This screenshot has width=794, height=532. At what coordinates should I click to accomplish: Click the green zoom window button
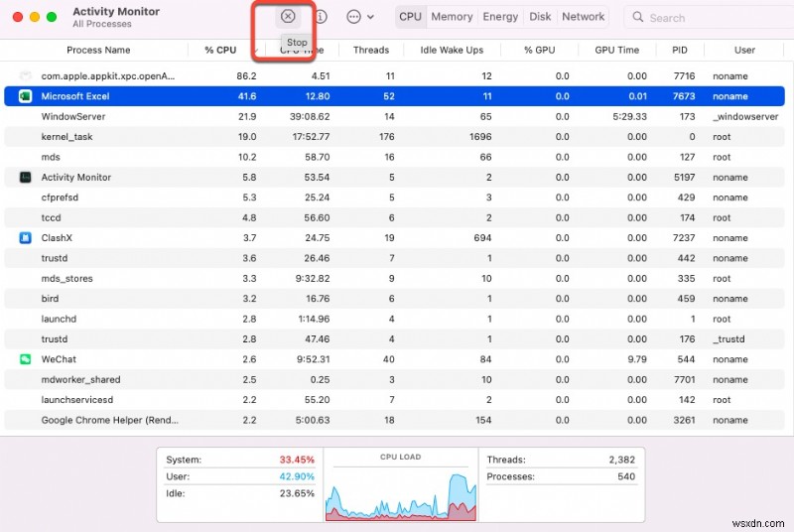(52, 17)
